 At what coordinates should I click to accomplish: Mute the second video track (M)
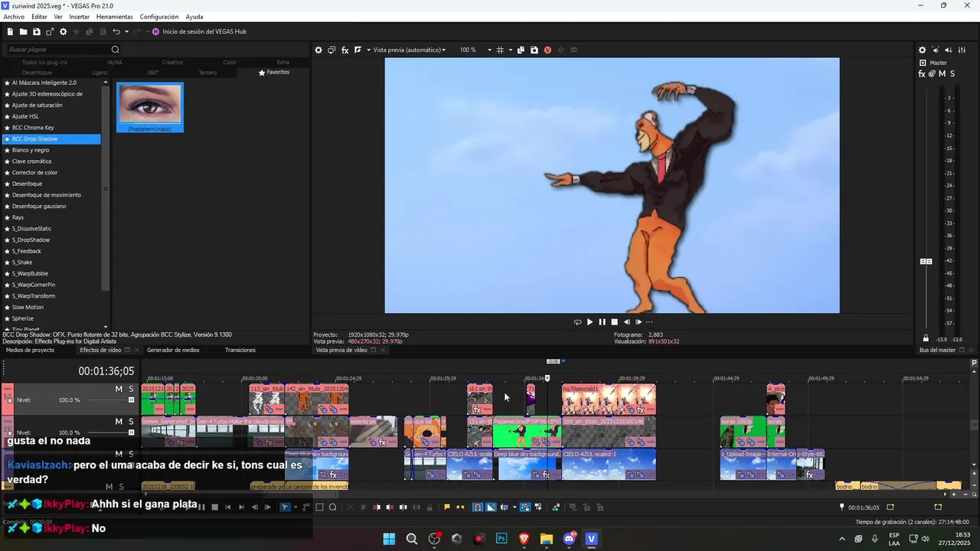pyautogui.click(x=119, y=422)
